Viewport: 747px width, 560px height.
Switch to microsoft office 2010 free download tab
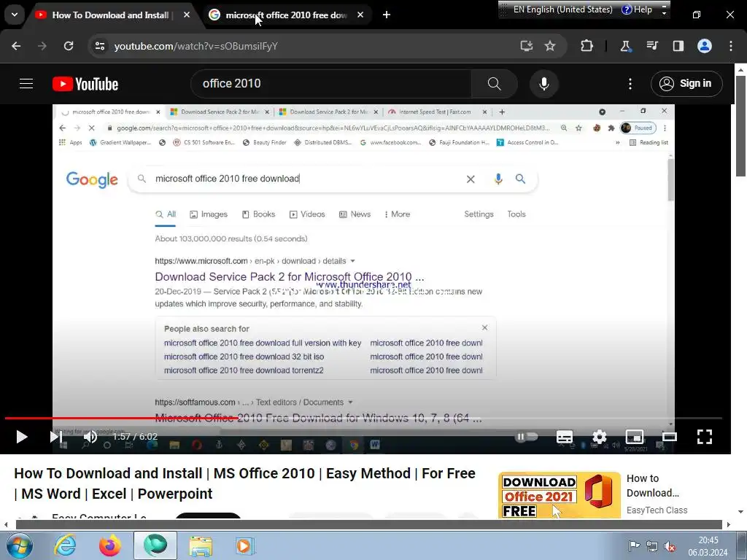286,15
